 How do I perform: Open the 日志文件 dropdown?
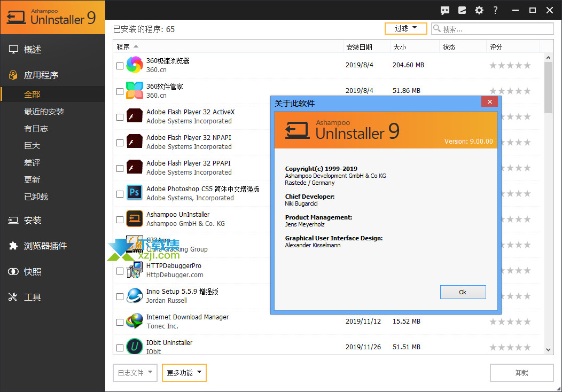click(135, 373)
